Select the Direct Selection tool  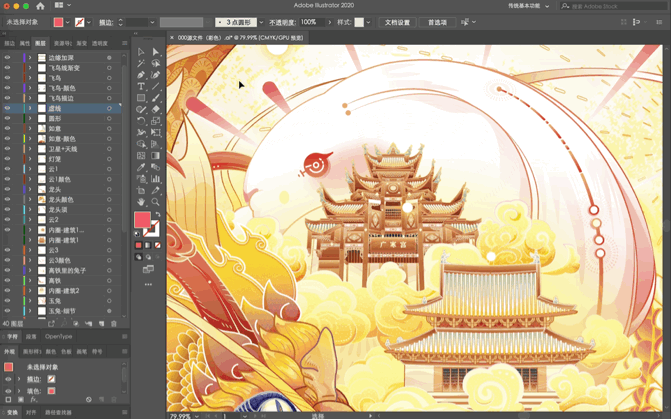(x=155, y=52)
